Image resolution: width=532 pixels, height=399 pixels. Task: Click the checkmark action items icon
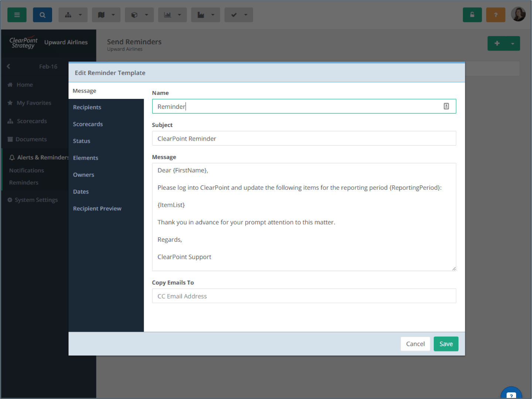click(235, 15)
